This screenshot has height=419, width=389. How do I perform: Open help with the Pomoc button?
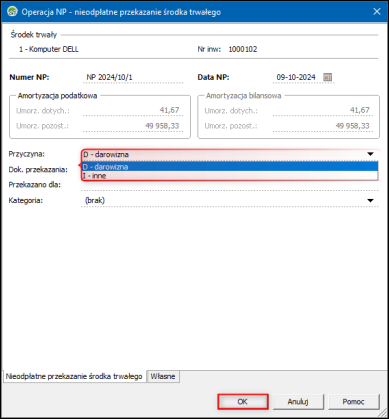(354, 402)
